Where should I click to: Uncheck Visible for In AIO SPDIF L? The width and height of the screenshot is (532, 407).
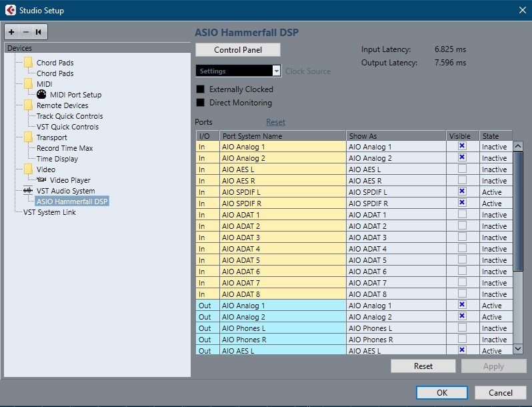(462, 191)
